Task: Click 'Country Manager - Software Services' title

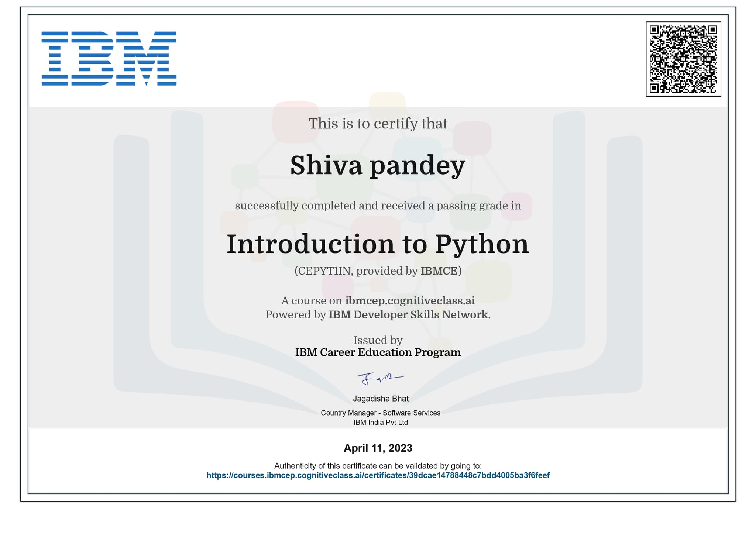Action: click(x=381, y=413)
